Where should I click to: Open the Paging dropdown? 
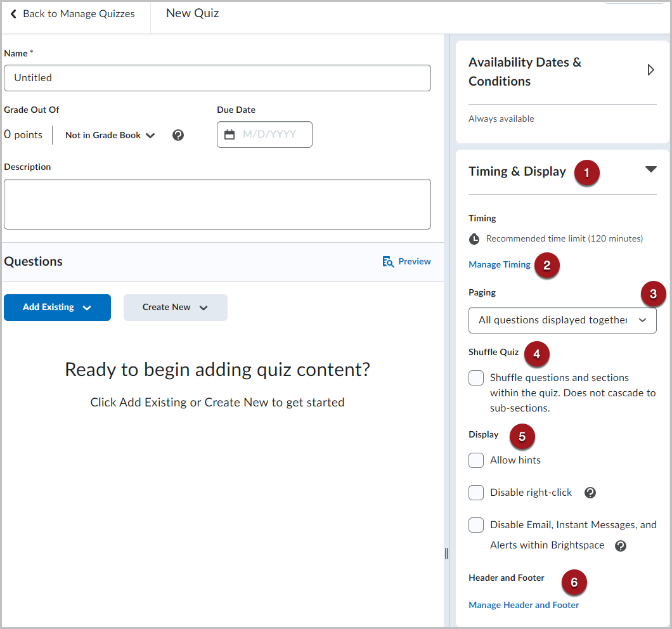coord(562,320)
